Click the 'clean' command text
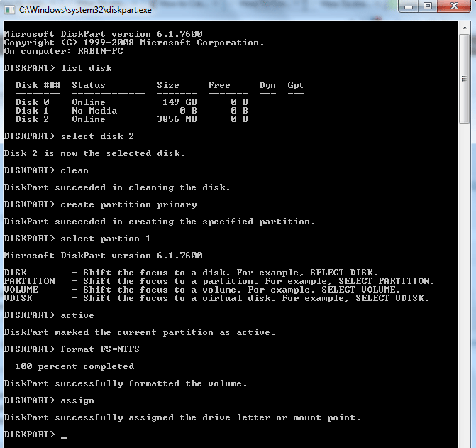 pyautogui.click(x=74, y=170)
